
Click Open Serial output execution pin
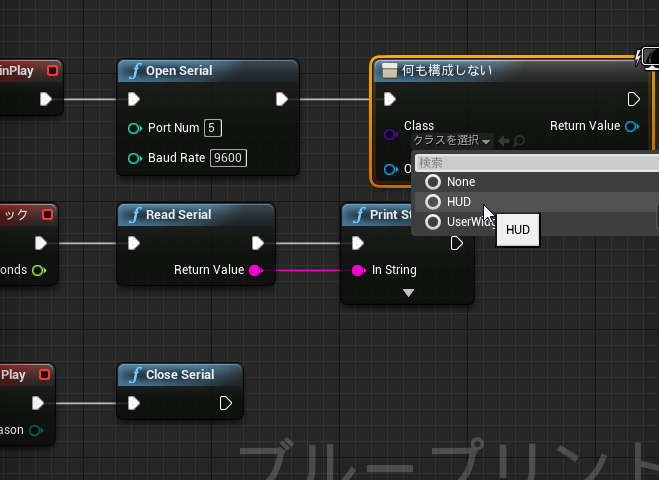(x=282, y=99)
